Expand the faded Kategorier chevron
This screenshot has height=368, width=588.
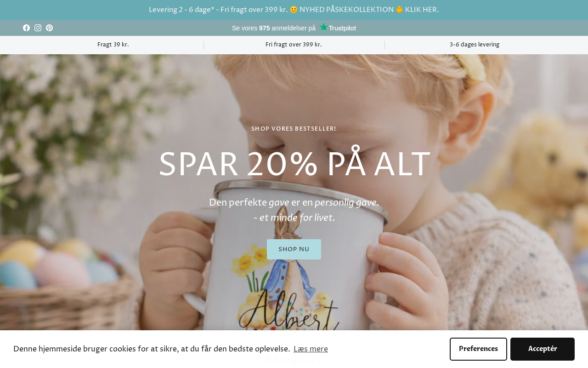(x=343, y=360)
